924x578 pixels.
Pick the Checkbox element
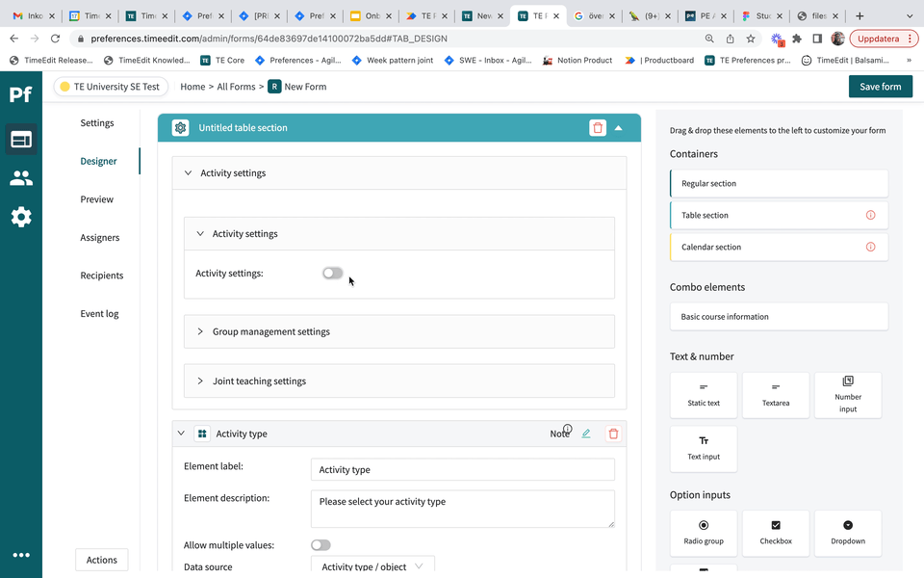click(x=776, y=533)
